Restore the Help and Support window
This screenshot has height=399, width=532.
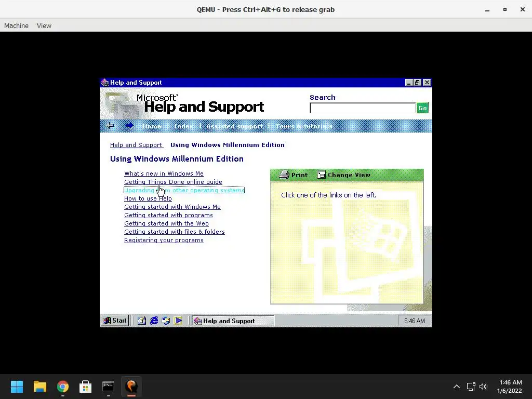point(417,83)
